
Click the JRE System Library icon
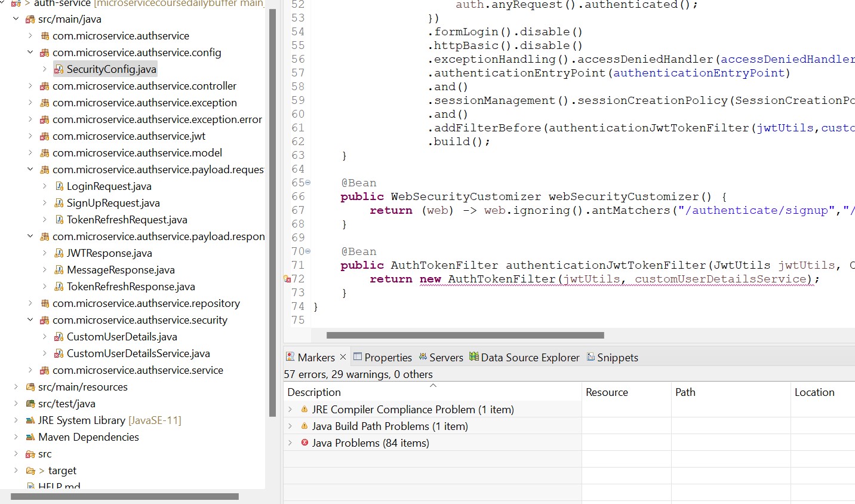pos(30,420)
